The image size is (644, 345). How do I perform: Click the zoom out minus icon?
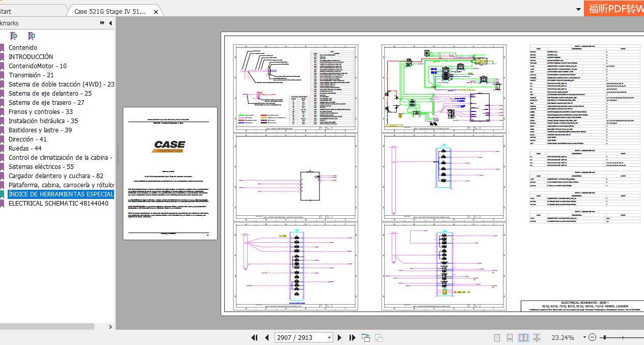click(592, 337)
